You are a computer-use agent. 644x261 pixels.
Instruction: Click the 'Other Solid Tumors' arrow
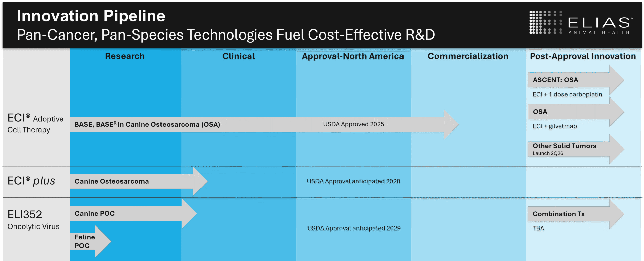pos(576,149)
